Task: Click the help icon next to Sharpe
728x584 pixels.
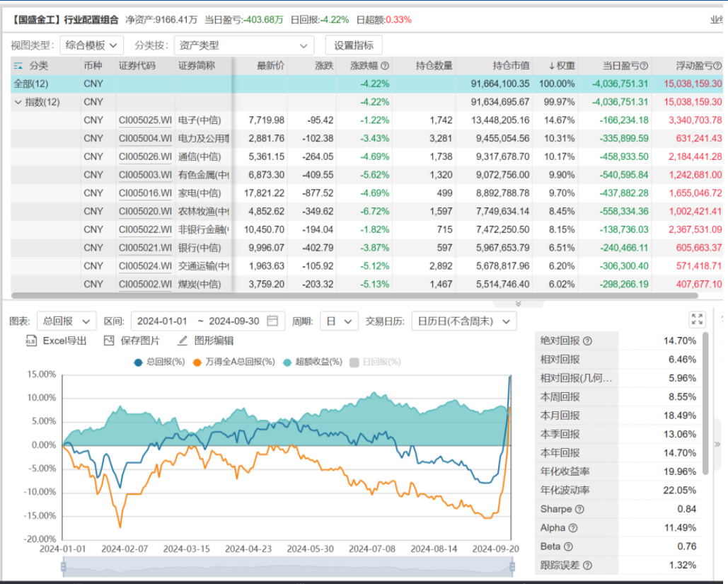Action: [580, 510]
